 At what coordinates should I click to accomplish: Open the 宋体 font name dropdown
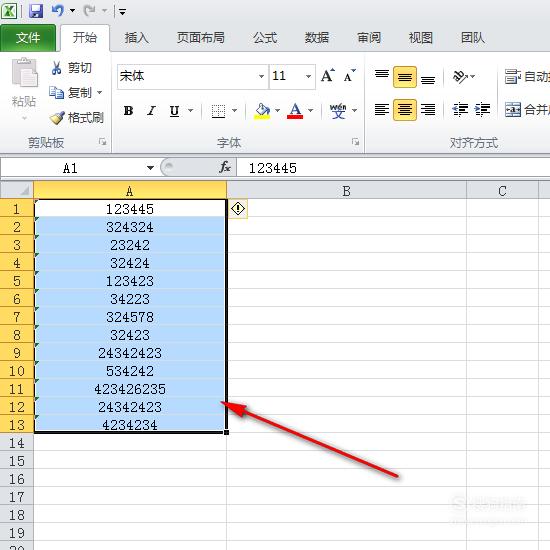pos(261,76)
